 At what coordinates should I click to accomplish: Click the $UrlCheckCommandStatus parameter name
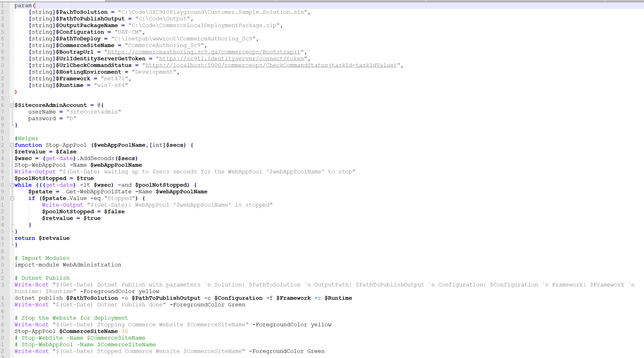(x=94, y=65)
